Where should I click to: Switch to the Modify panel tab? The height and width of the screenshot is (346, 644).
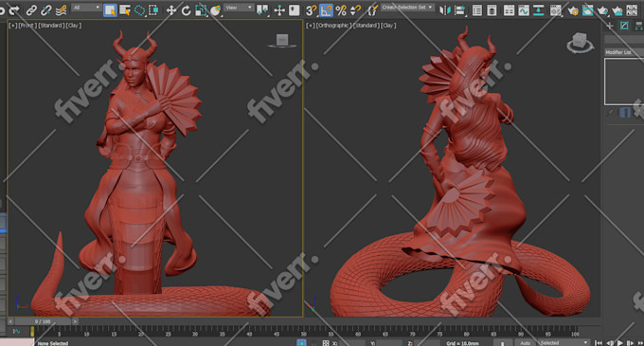624,26
